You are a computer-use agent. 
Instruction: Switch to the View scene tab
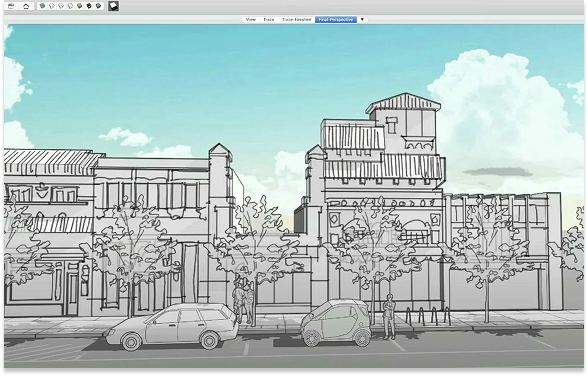click(250, 19)
